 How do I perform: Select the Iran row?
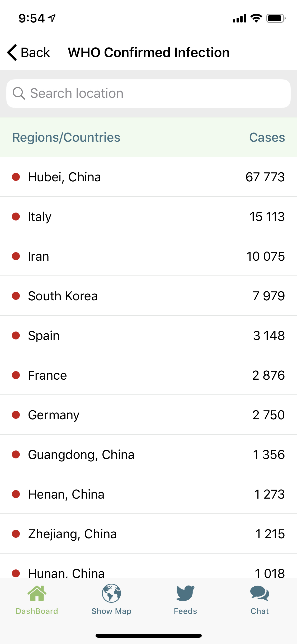tap(148, 256)
